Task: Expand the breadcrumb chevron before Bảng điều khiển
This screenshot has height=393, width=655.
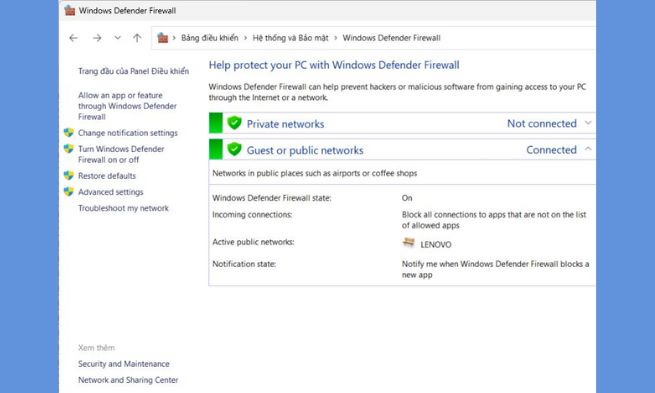Action: pos(174,38)
